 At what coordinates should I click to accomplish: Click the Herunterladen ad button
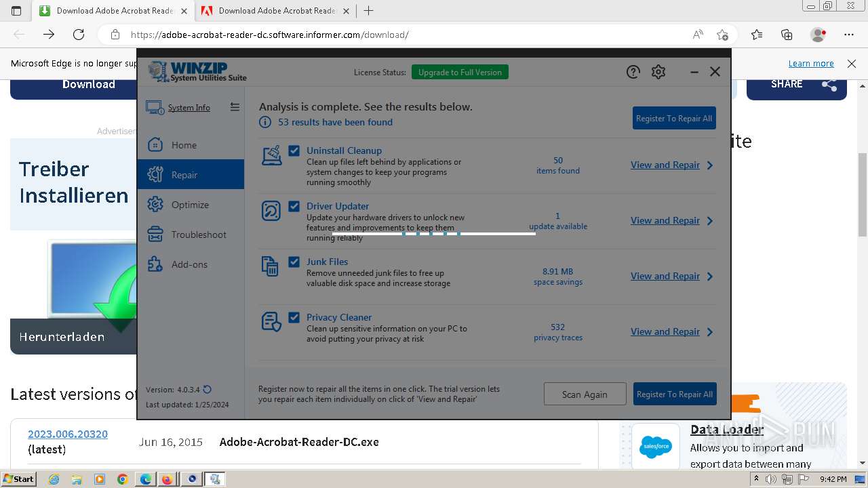pyautogui.click(x=73, y=336)
